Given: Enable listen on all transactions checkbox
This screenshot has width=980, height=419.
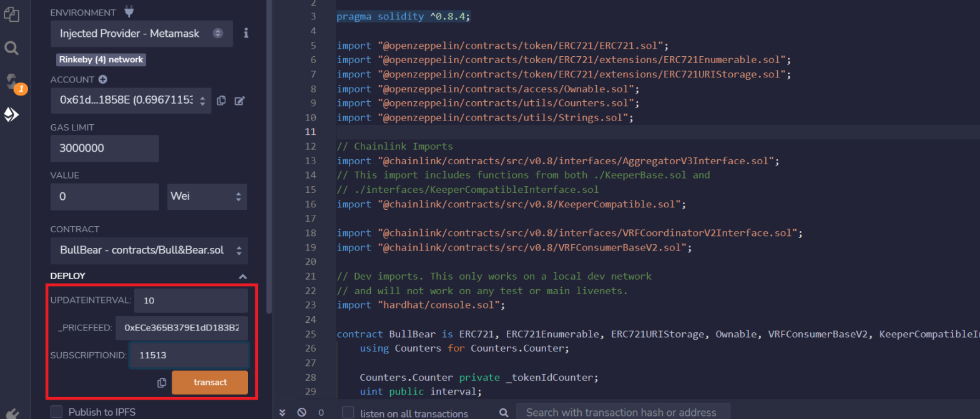Looking at the screenshot, I should [x=348, y=412].
